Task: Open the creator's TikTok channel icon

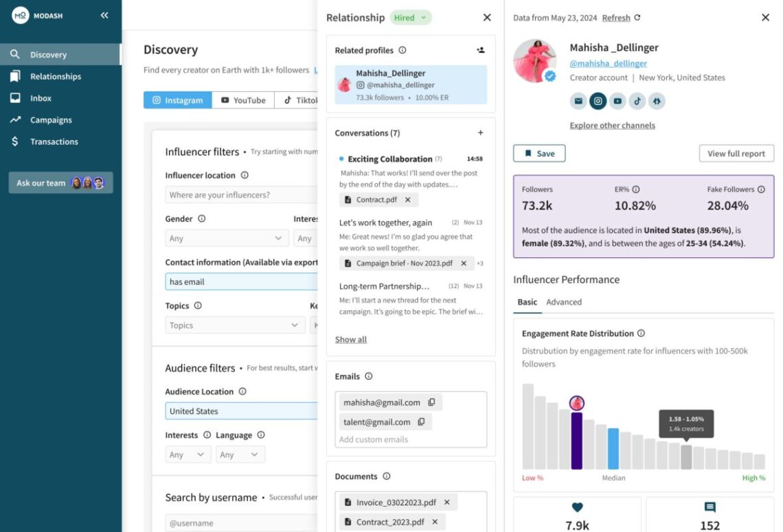Action: (x=637, y=101)
